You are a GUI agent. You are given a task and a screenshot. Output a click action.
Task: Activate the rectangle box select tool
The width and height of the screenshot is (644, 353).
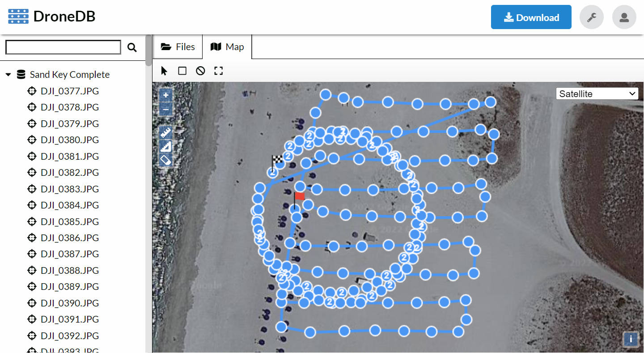182,71
